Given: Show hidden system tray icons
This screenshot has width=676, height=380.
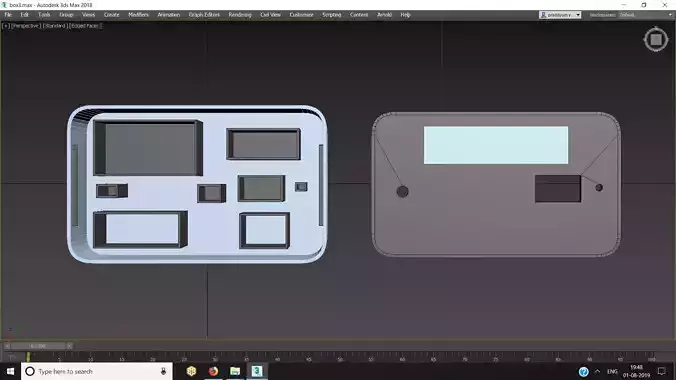Looking at the screenshot, I should [598, 371].
